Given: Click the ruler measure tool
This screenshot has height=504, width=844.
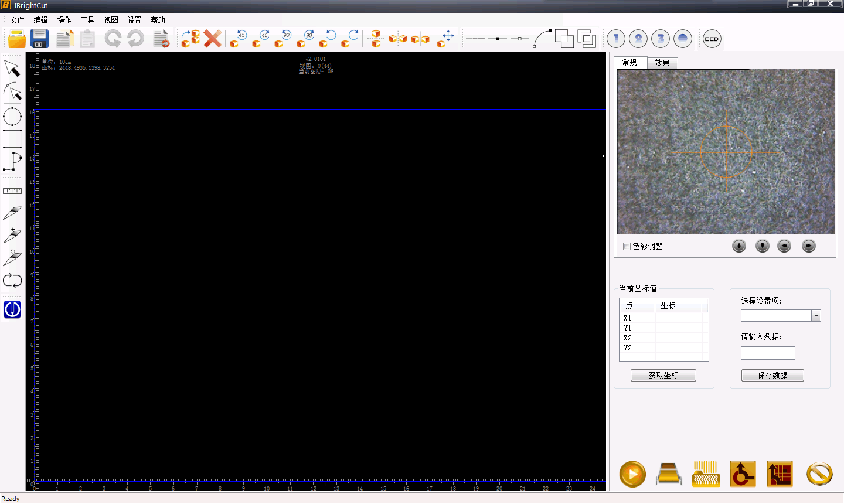Looking at the screenshot, I should 12,191.
